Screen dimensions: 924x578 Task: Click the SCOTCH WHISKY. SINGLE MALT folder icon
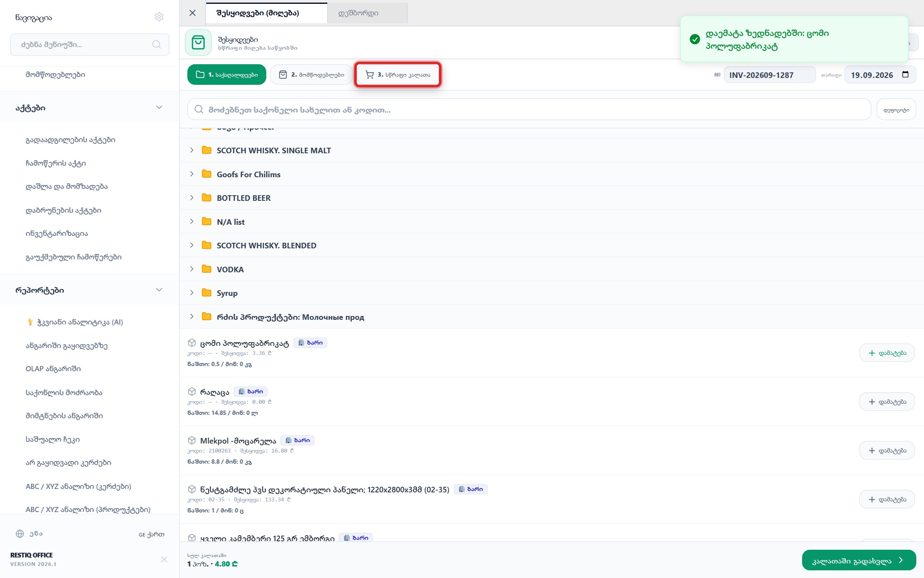[x=207, y=150]
